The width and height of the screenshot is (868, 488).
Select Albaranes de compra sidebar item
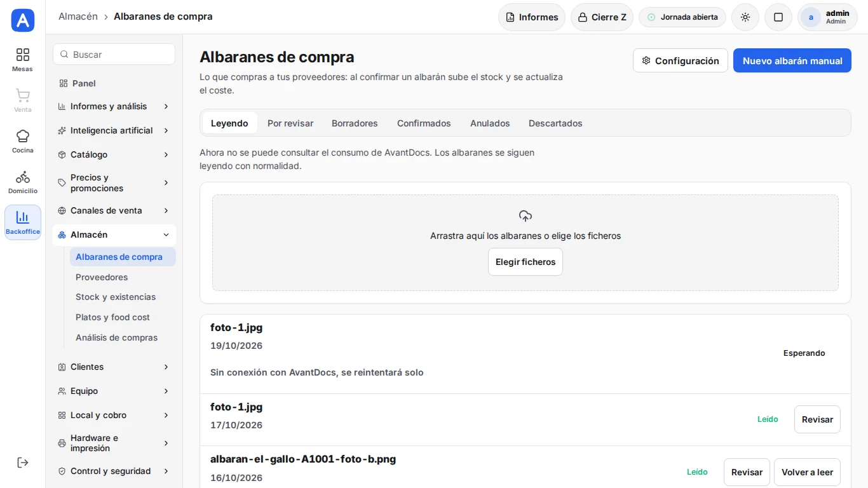(x=123, y=257)
